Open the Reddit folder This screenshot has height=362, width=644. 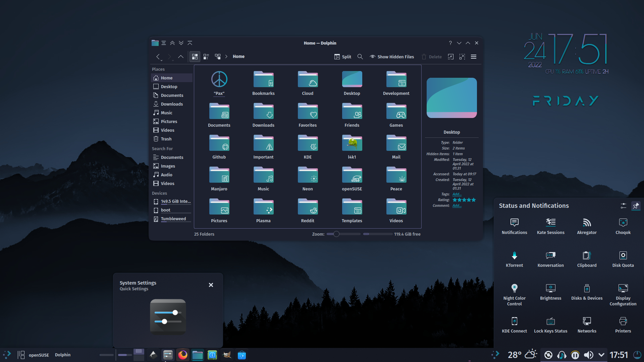(x=308, y=210)
